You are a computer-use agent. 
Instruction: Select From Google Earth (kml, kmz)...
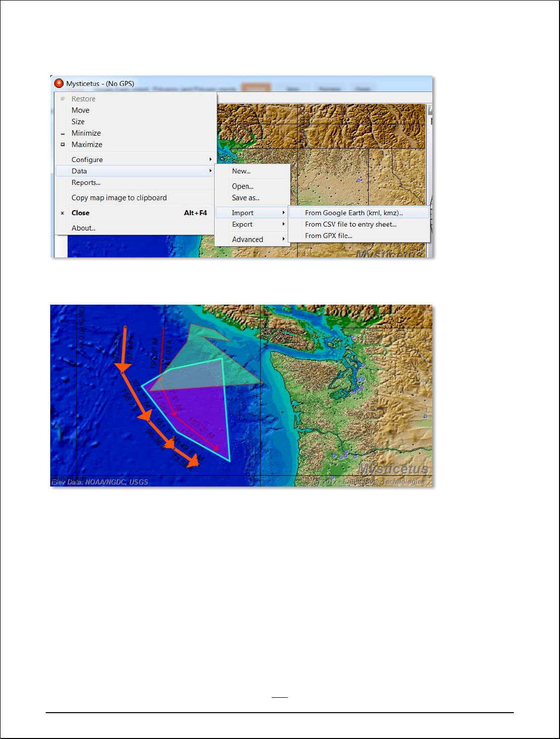pyautogui.click(x=359, y=213)
